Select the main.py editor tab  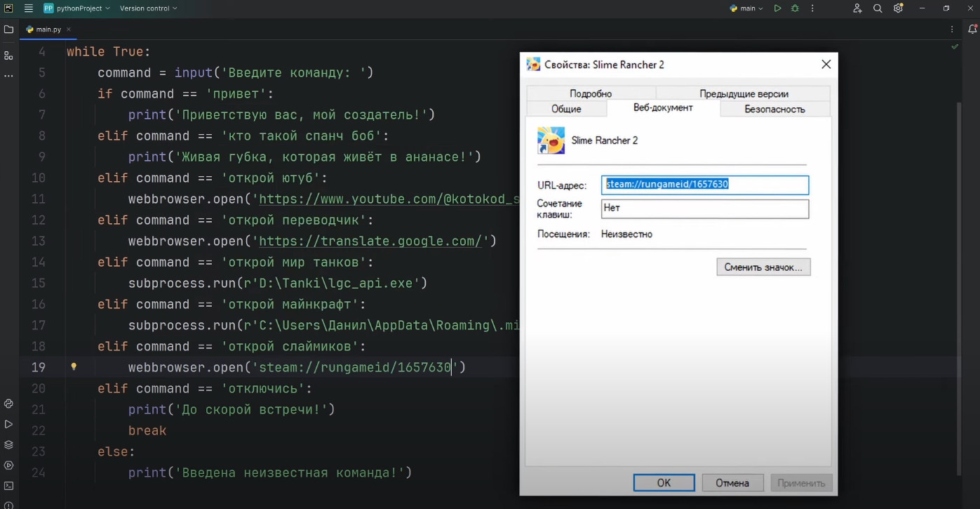(48, 29)
